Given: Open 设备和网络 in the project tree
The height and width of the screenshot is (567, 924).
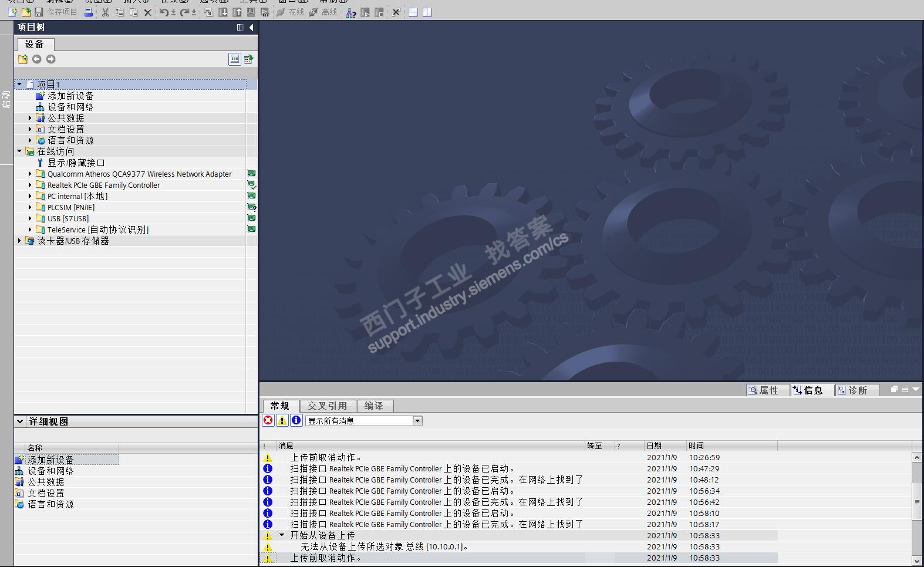Looking at the screenshot, I should click(70, 107).
